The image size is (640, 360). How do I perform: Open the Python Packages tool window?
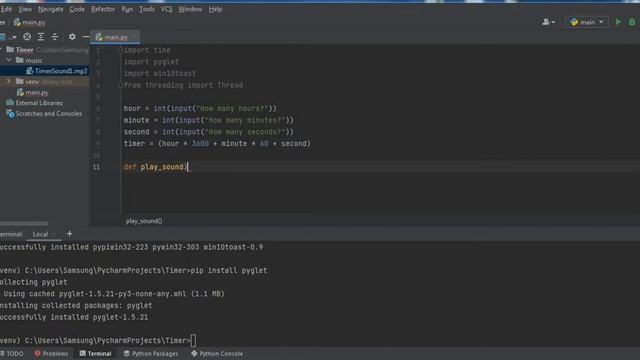point(150,353)
